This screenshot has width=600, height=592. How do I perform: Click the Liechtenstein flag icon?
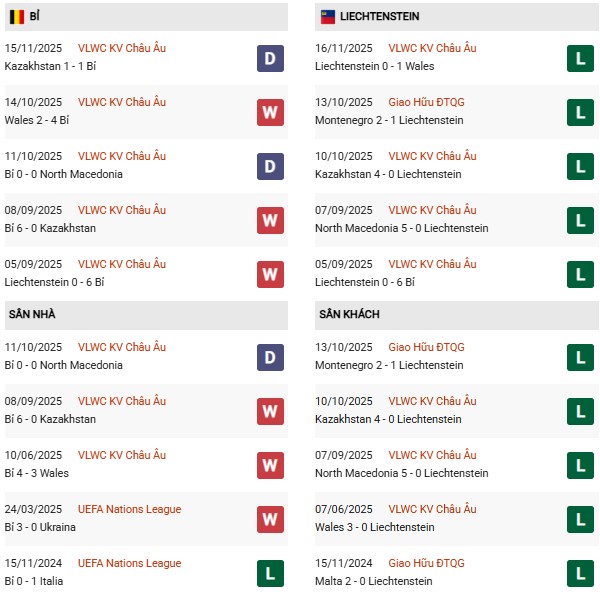(326, 17)
